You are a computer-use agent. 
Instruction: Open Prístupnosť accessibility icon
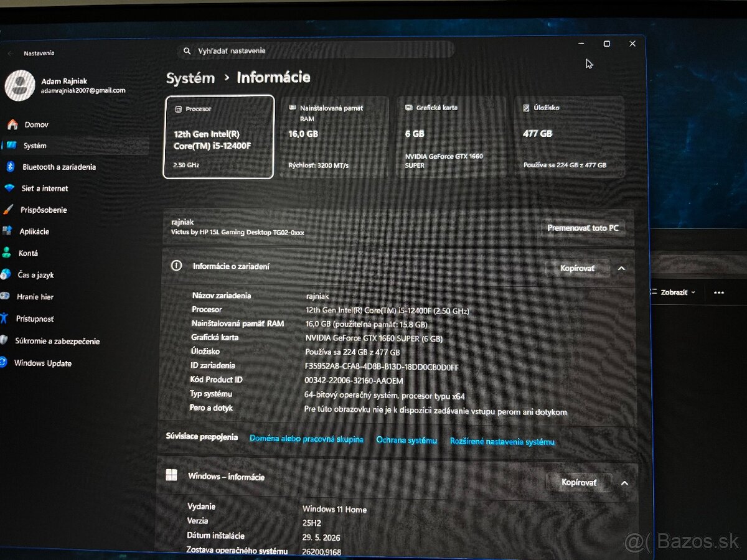coord(4,319)
